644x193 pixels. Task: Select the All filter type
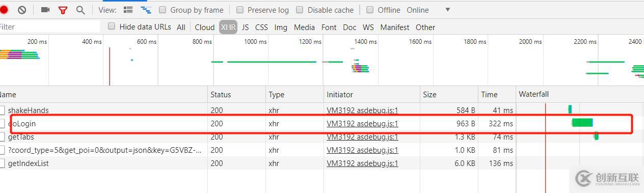181,27
